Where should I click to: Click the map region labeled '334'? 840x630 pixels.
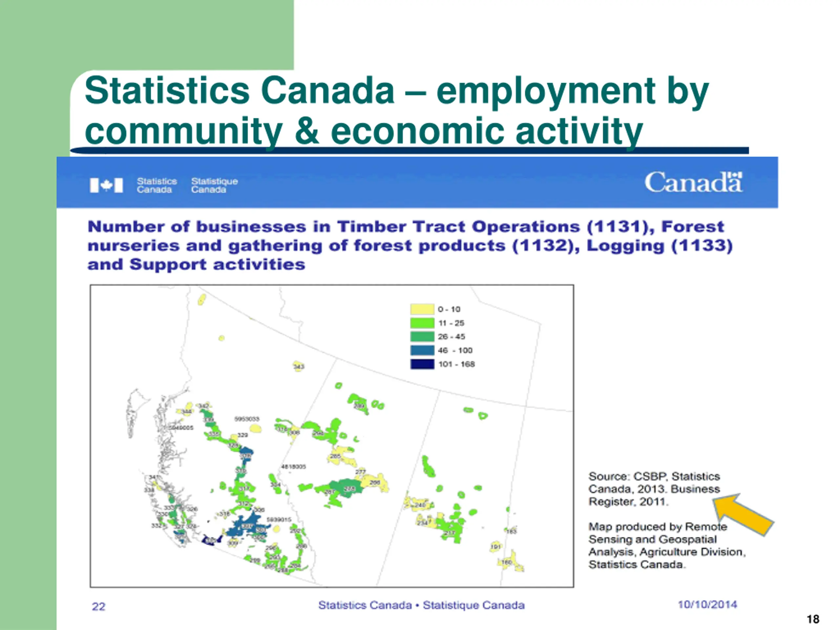pyautogui.click(x=275, y=485)
